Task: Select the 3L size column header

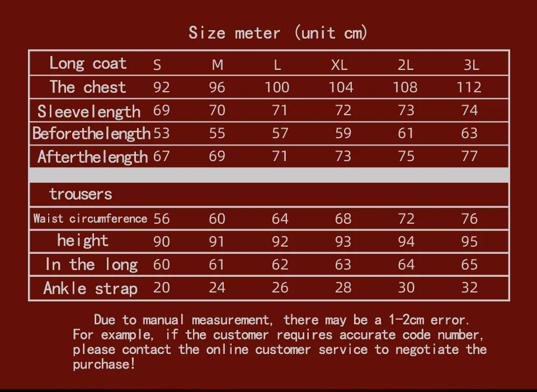Action: 471,65
